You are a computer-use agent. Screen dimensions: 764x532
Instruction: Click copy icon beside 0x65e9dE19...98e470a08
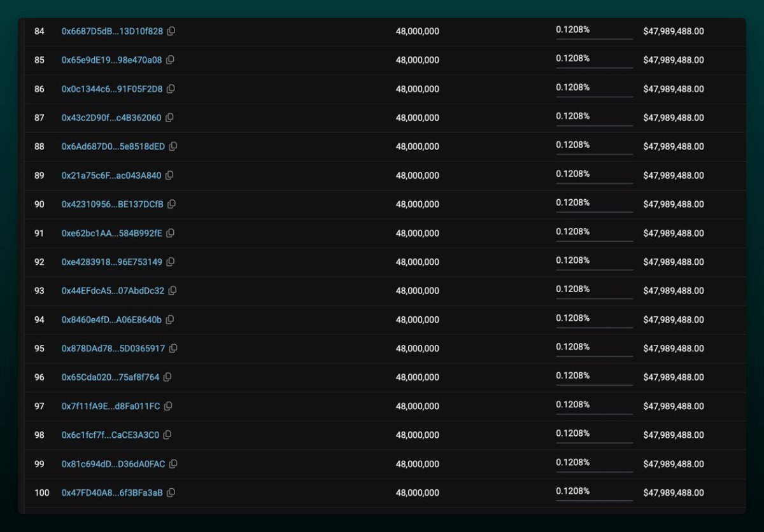170,60
